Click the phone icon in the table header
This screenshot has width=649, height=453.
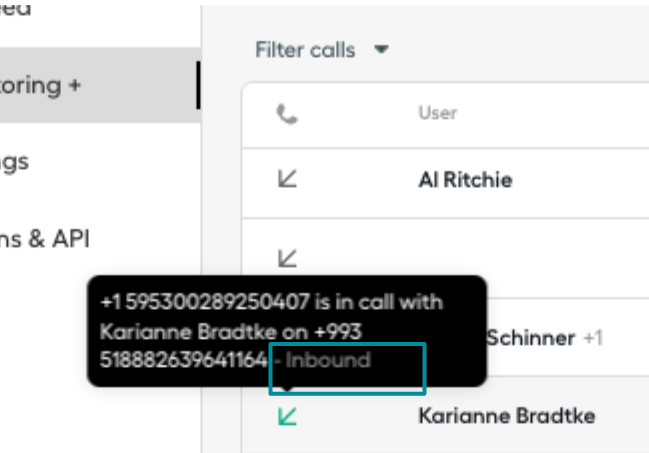[287, 114]
